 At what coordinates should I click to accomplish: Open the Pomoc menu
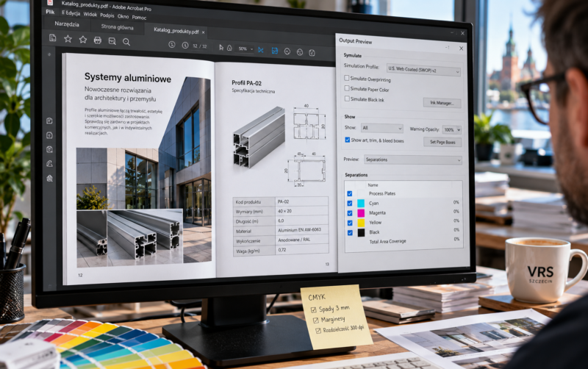point(139,17)
